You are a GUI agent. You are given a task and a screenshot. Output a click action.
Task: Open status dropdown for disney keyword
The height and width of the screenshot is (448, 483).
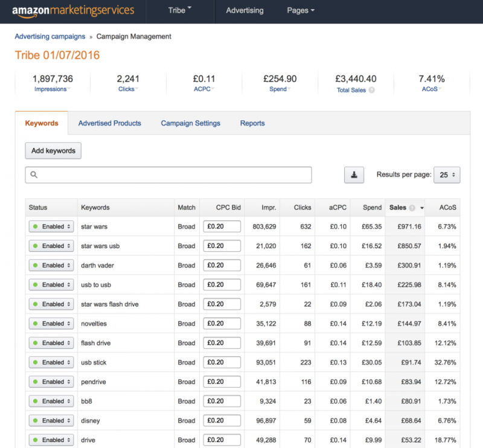pos(51,421)
